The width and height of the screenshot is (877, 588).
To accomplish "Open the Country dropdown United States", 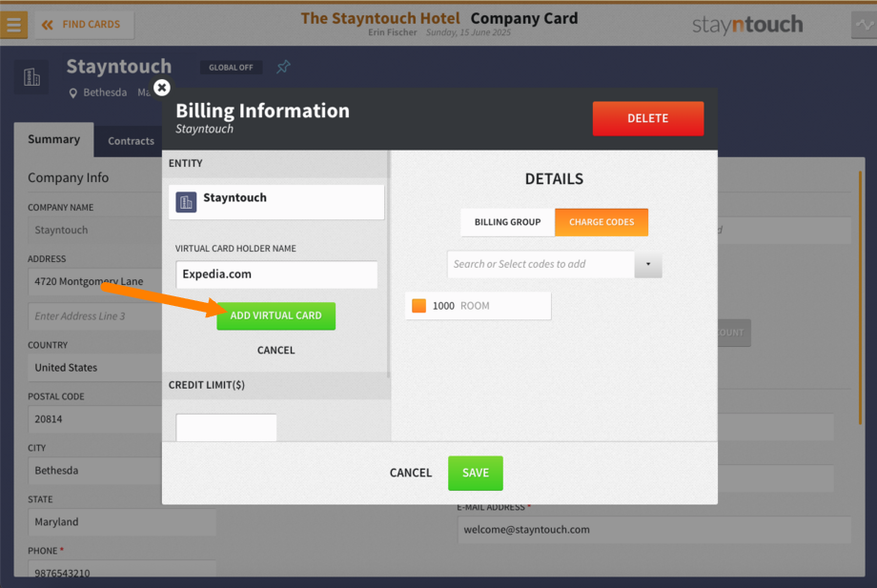I will pos(95,368).
